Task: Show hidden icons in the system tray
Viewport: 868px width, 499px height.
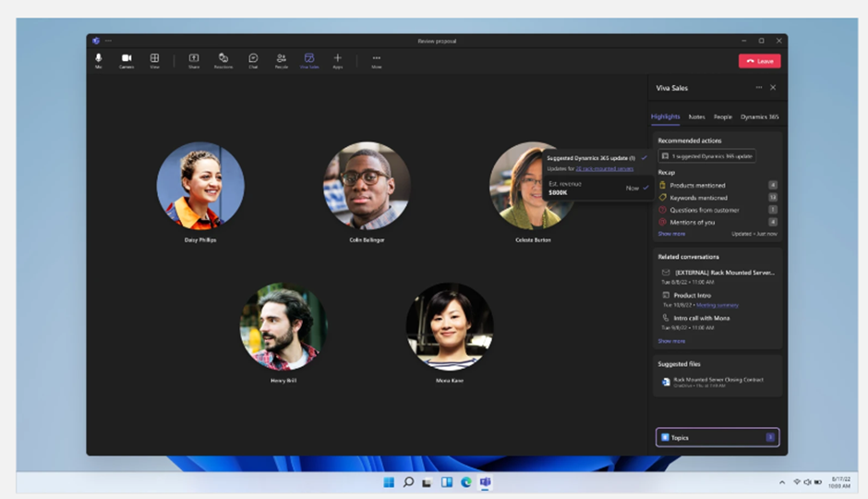Action: tap(781, 482)
